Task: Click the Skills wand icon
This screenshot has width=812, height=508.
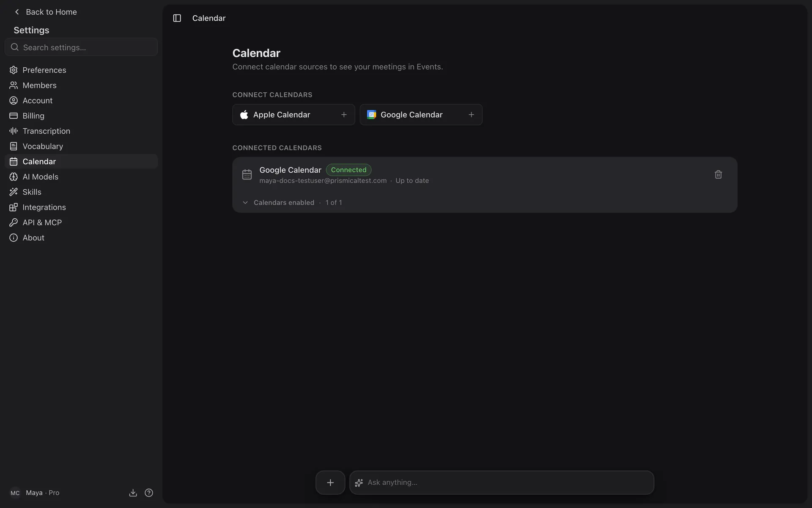Action: coord(14,192)
